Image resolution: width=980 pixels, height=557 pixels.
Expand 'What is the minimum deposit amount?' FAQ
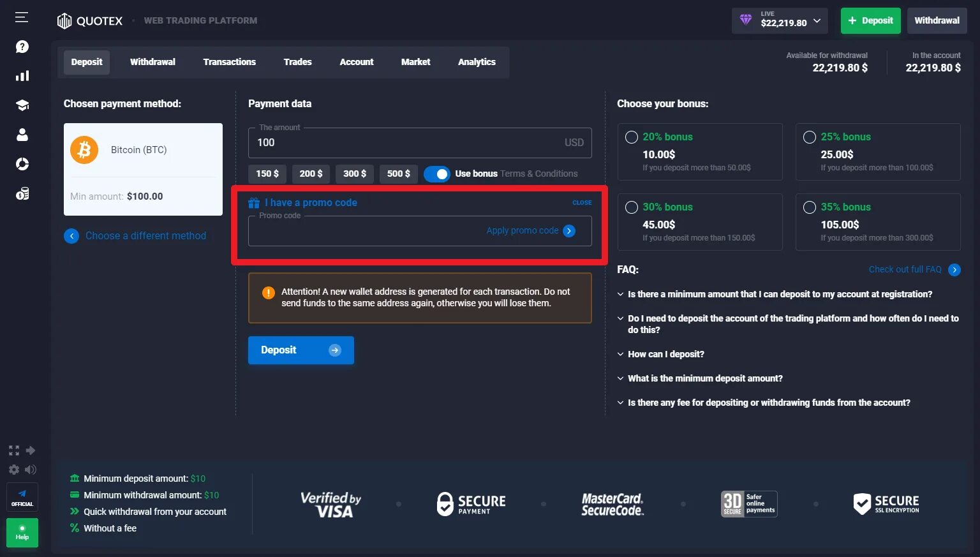700,378
